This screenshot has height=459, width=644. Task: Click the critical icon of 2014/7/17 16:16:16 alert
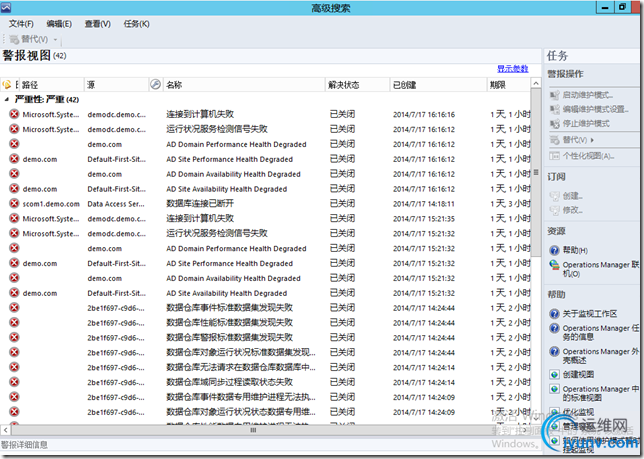click(14, 114)
